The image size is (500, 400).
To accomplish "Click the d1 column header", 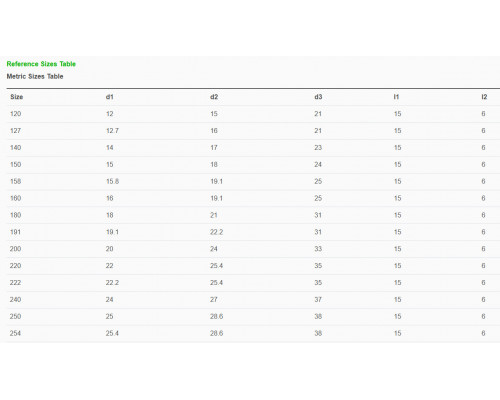I will (110, 97).
